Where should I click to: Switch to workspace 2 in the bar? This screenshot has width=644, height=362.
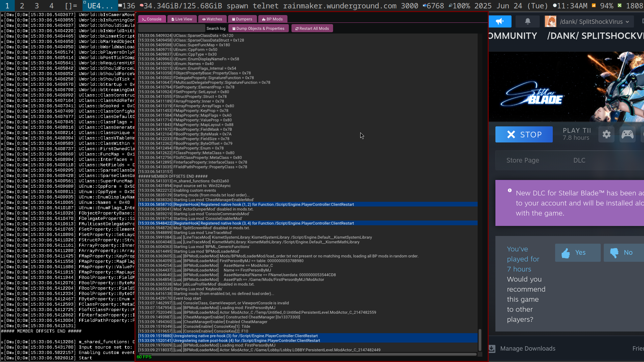(x=22, y=6)
